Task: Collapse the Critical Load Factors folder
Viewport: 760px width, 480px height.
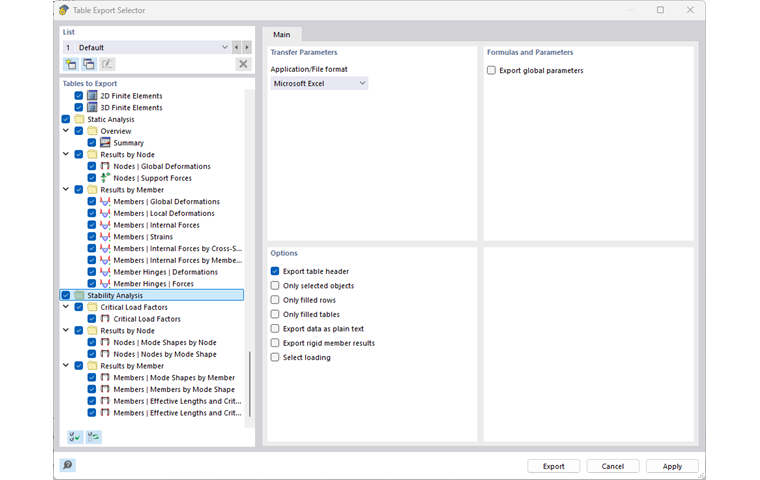Action: tap(66, 307)
